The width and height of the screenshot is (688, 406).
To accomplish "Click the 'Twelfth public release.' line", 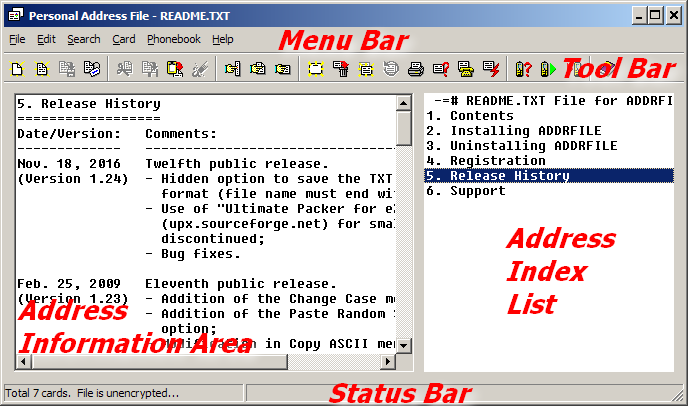I will pos(237,164).
